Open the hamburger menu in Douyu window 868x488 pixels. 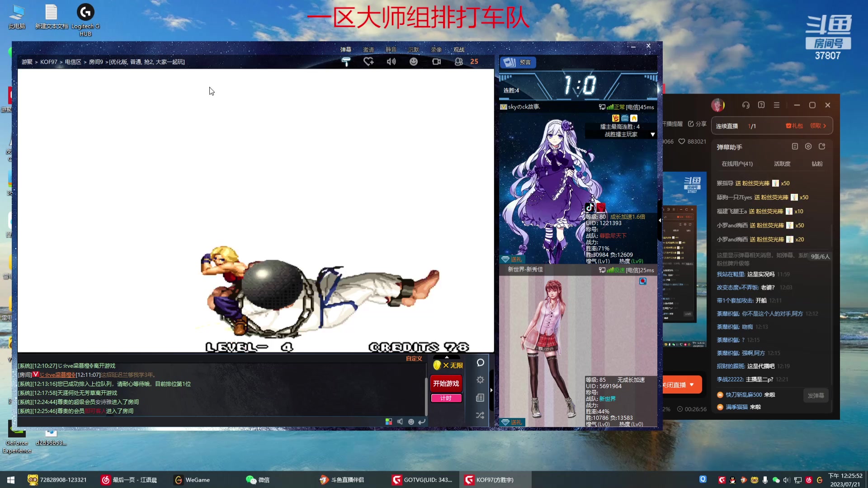[777, 105]
